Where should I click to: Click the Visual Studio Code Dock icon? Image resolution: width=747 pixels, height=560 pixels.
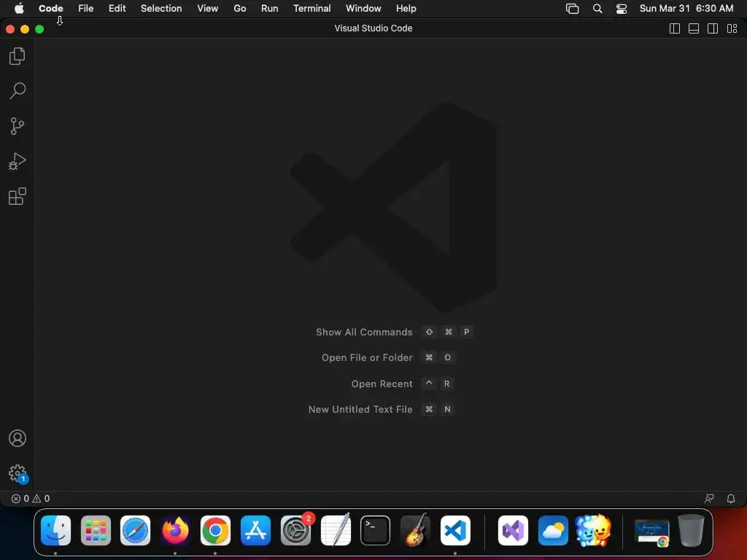click(455, 531)
